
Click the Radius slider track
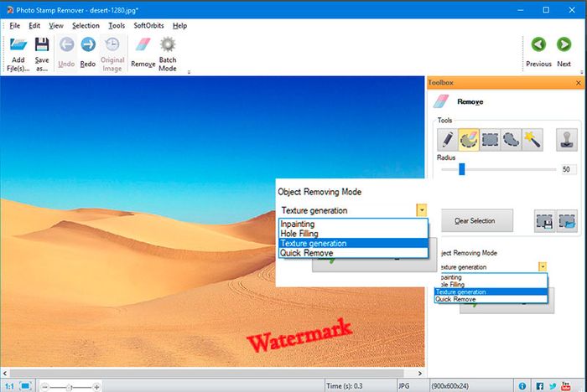(x=503, y=169)
